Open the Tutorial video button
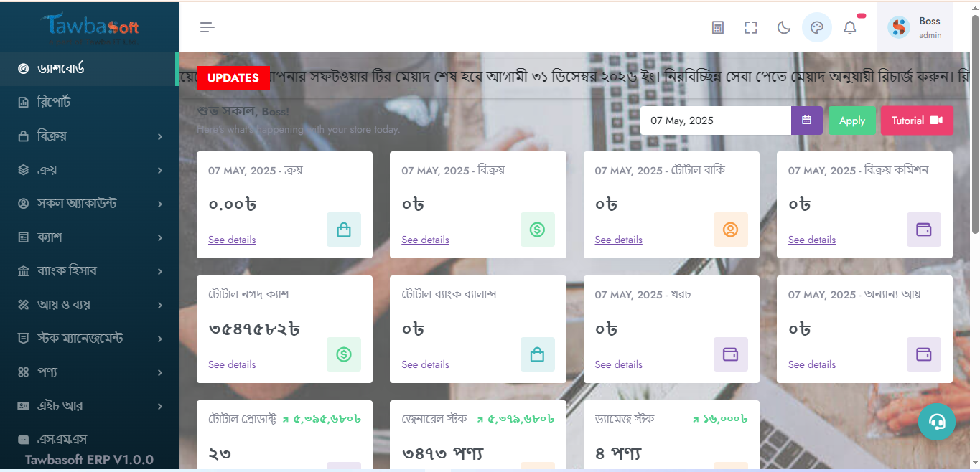980x472 pixels. [916, 121]
